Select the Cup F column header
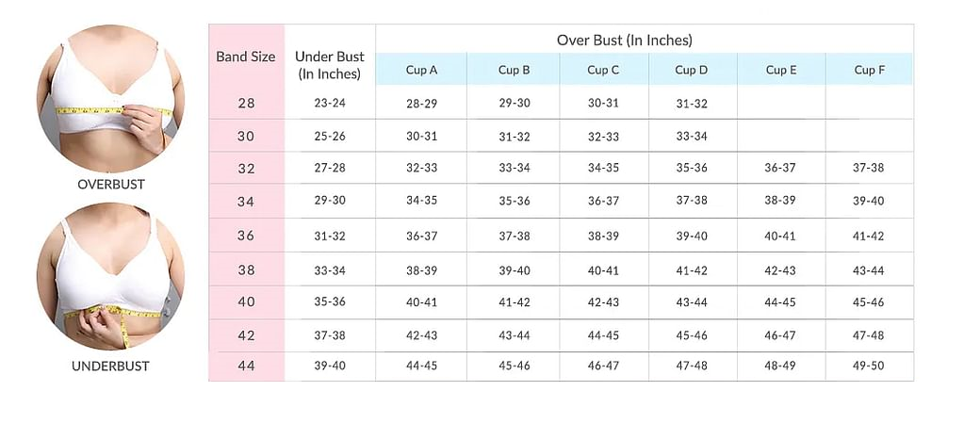 click(870, 70)
